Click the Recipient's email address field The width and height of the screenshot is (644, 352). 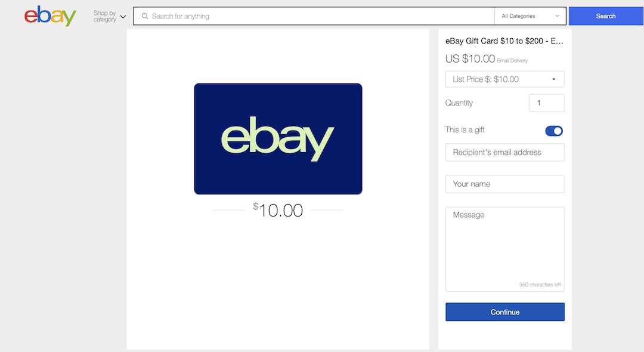[x=505, y=152]
